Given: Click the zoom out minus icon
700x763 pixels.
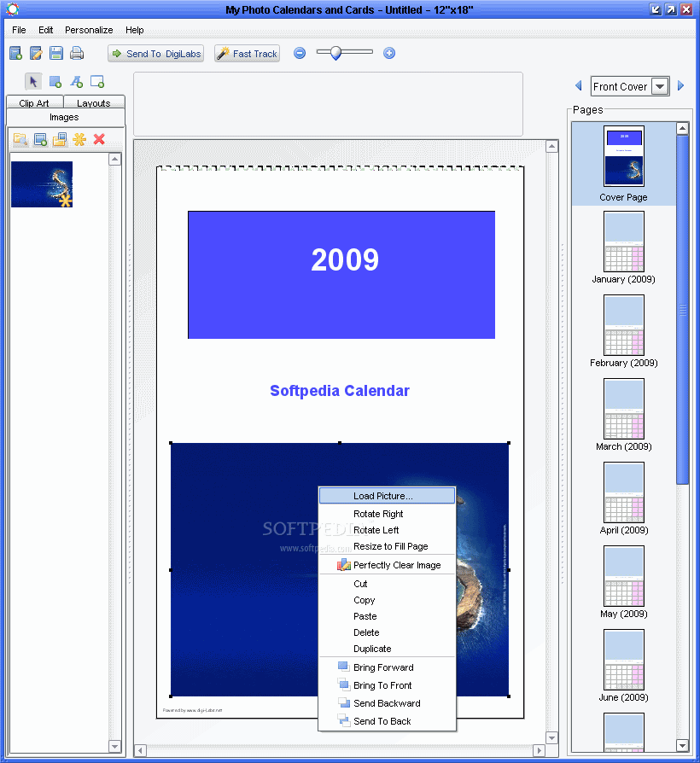Looking at the screenshot, I should (x=300, y=53).
